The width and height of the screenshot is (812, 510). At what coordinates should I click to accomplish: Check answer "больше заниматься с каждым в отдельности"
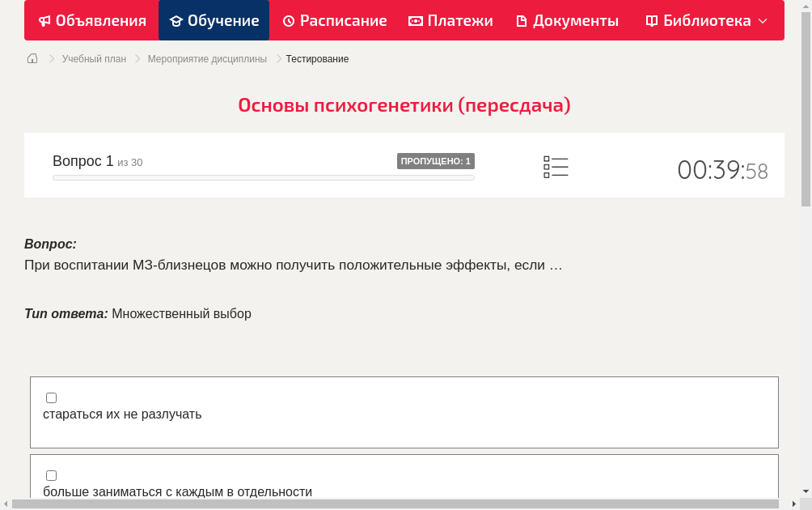(x=51, y=475)
